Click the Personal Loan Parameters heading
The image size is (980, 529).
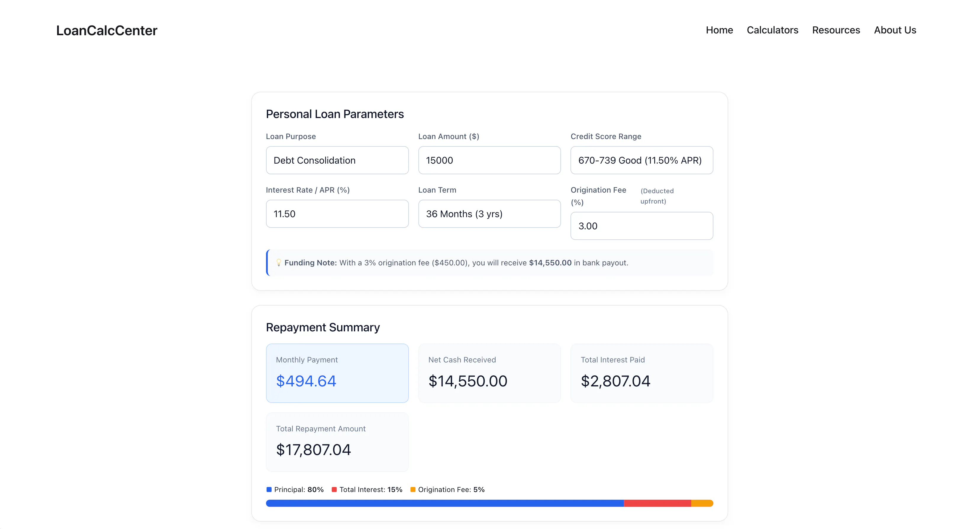coord(335,114)
